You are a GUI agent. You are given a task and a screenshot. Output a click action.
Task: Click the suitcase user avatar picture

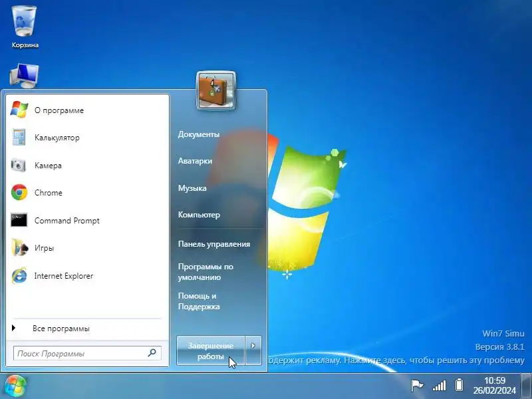coord(216,91)
